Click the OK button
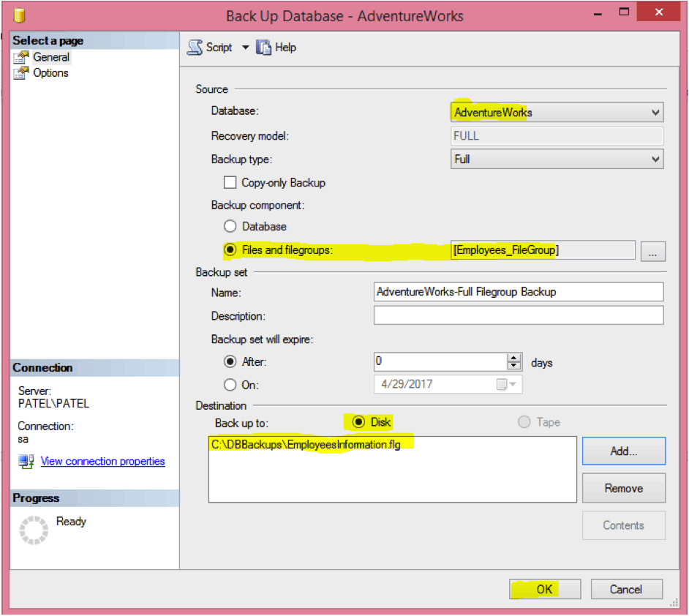This screenshot has height=616, width=689. coord(545,589)
